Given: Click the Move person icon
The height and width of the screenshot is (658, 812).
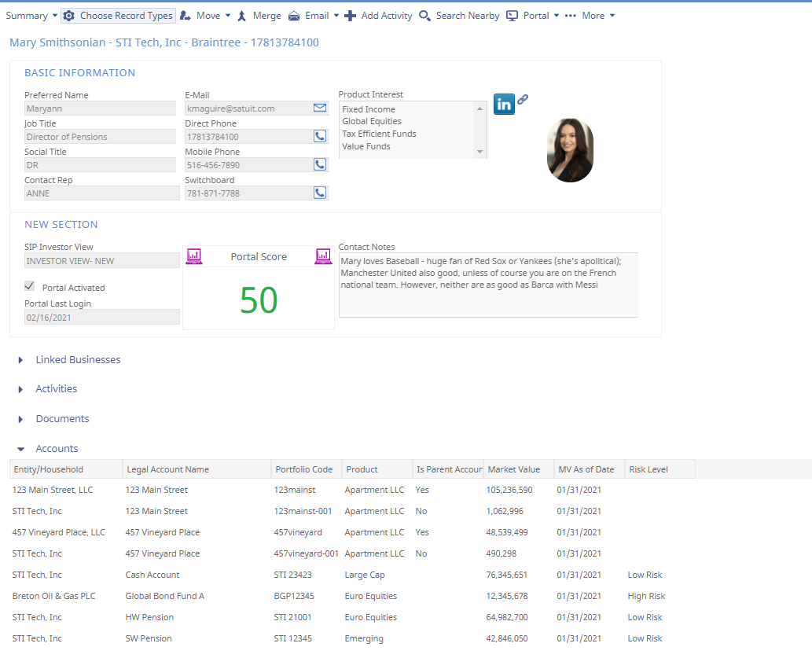Looking at the screenshot, I should (x=185, y=16).
